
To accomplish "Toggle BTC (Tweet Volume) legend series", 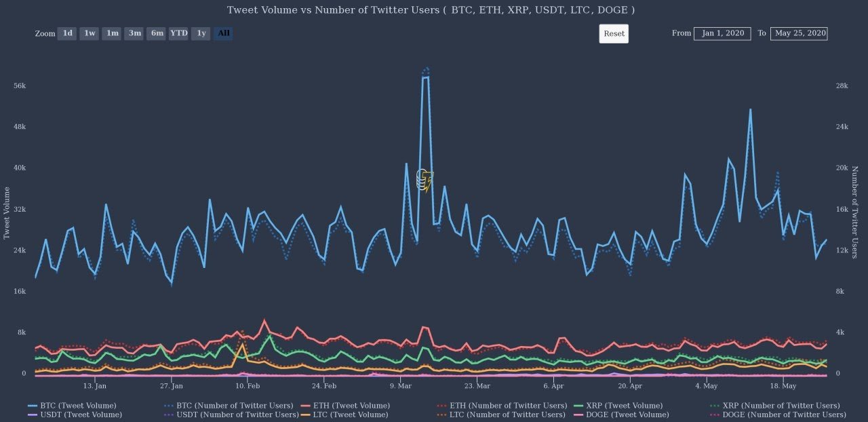I will [x=73, y=406].
